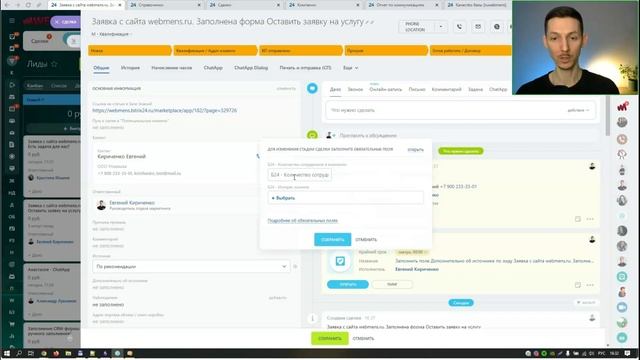
Task: Click the blue chat bubble icon beside the Дело tab
Action: click(312, 88)
